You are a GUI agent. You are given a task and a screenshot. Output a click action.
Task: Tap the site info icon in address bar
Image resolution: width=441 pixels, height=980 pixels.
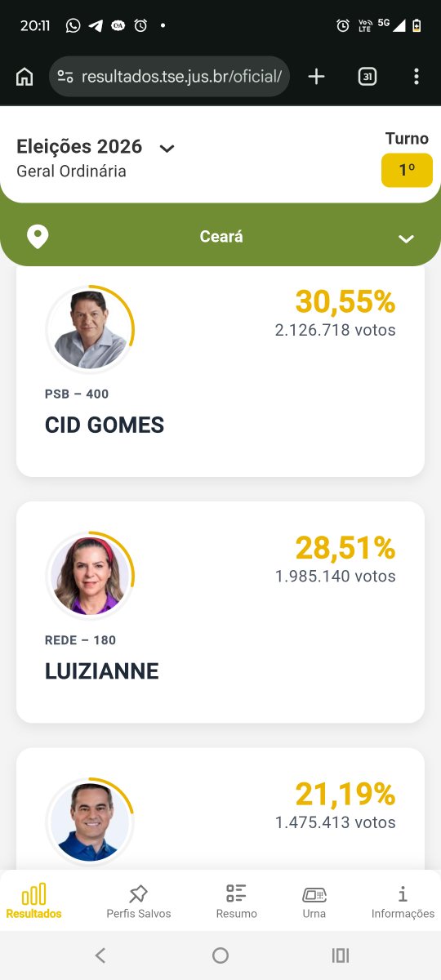[x=65, y=77]
